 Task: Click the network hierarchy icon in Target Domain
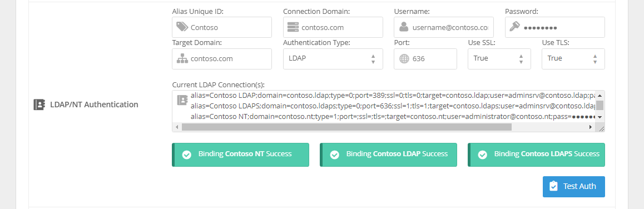[x=182, y=59]
